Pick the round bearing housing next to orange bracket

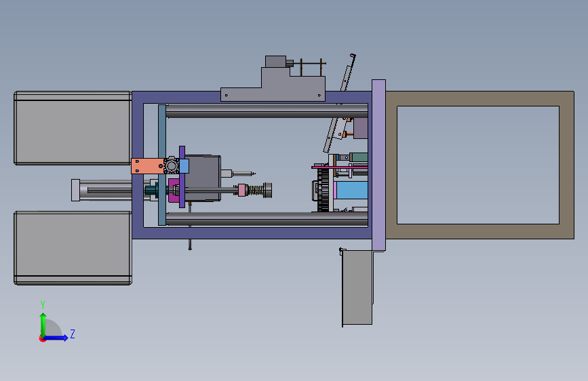pyautogui.click(x=172, y=165)
